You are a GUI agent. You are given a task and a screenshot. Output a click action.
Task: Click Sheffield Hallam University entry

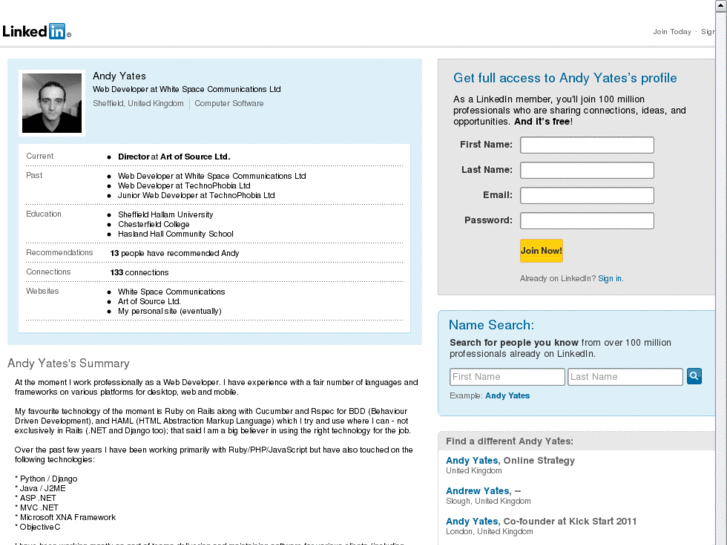166,215
